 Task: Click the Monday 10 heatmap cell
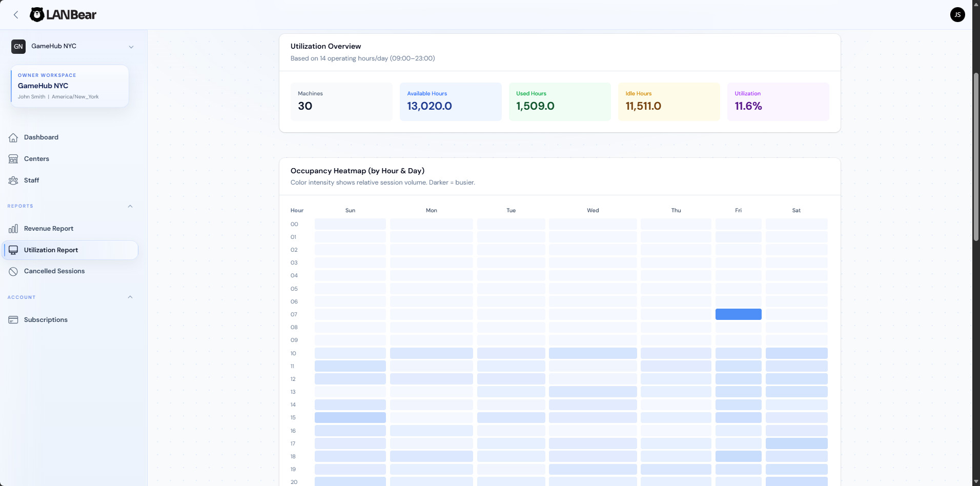pos(432,353)
